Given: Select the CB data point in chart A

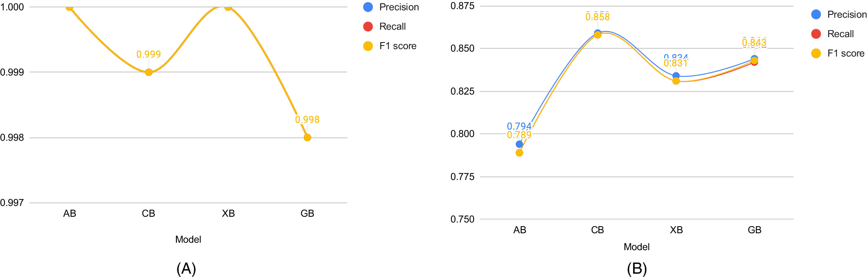Looking at the screenshot, I should tap(148, 72).
